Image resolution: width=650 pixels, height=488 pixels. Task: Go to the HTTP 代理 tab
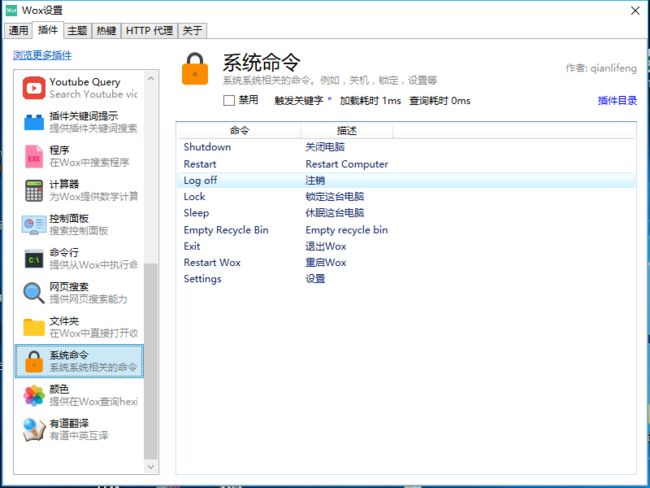(149, 30)
